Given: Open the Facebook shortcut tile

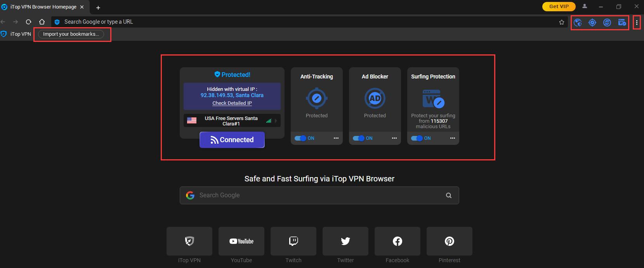Looking at the screenshot, I should (398, 241).
